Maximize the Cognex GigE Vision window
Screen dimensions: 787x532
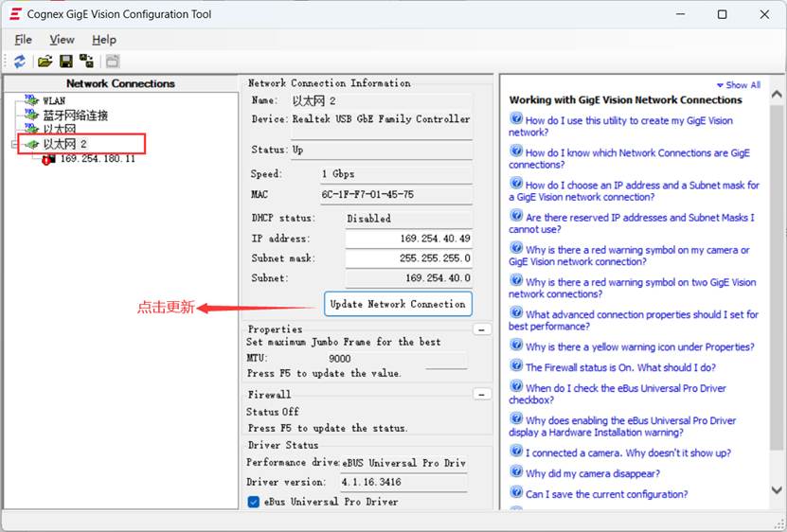pos(722,14)
